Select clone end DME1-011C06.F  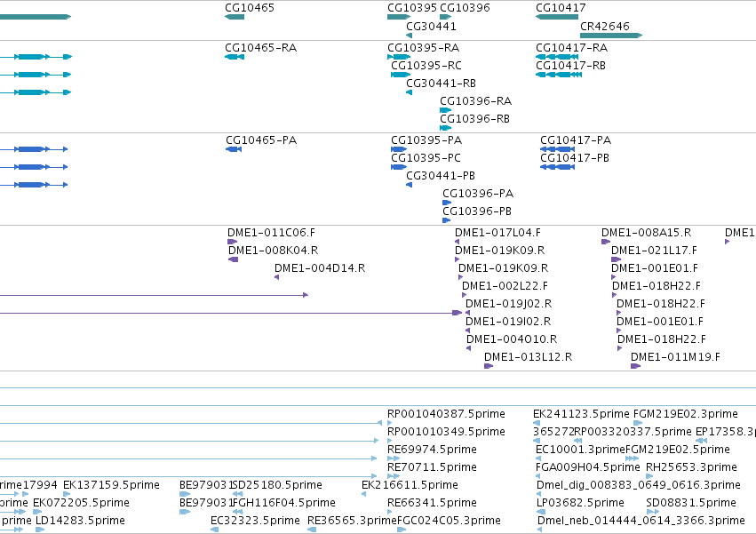(x=272, y=233)
